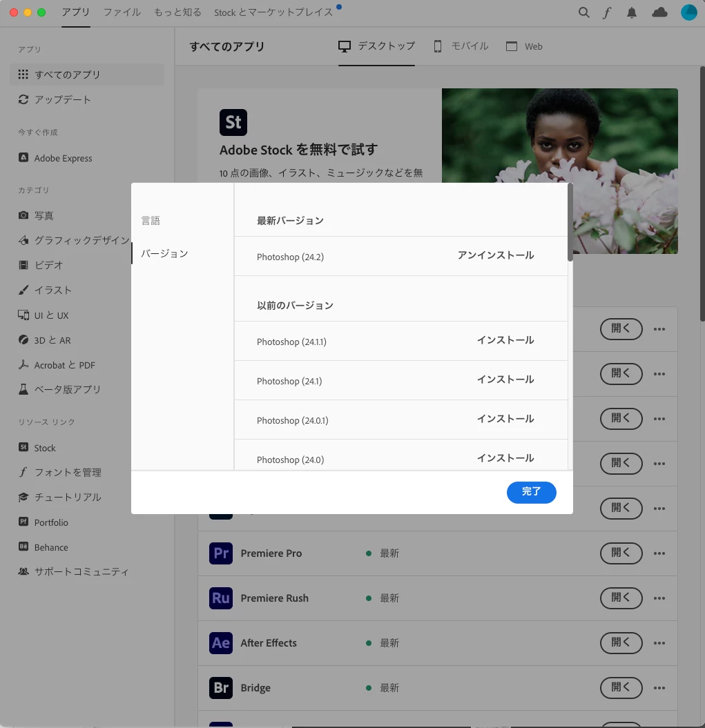Click 開く for After Effects
705x728 pixels.
pos(621,642)
